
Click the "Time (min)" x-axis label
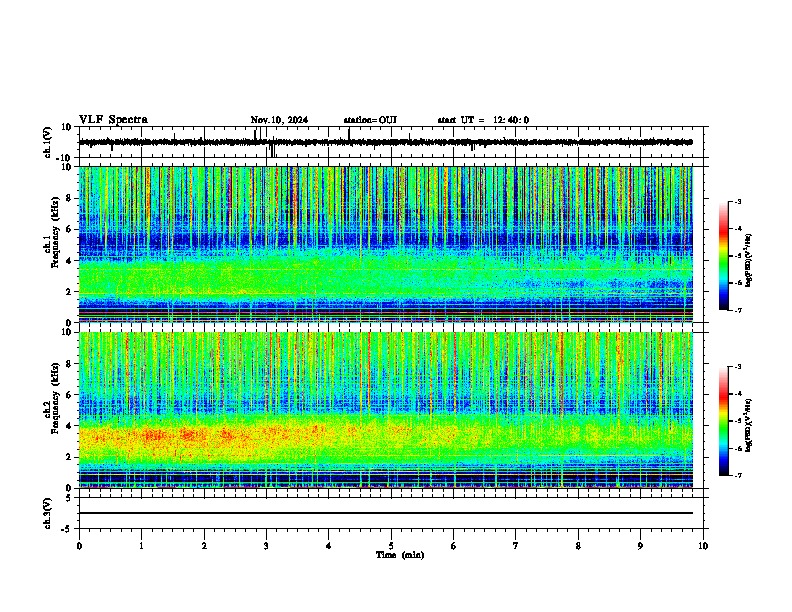pos(400,555)
